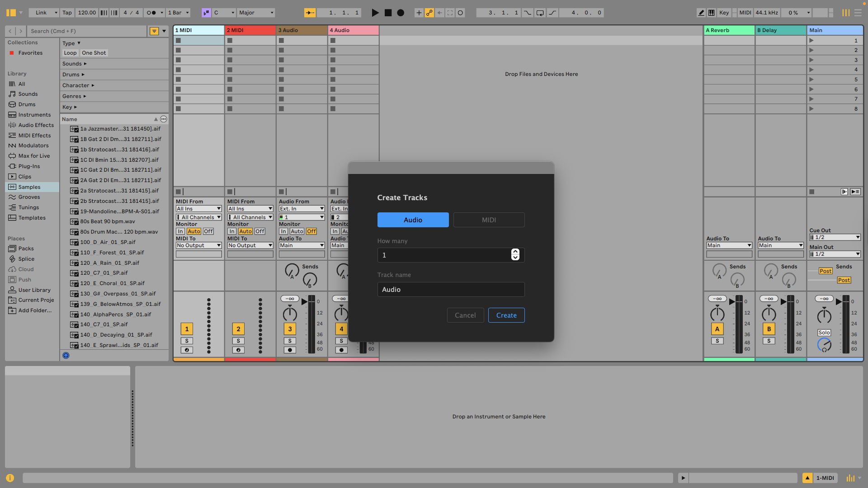This screenshot has height=488, width=868.
Task: Start playback with the Play button
Action: pos(375,13)
